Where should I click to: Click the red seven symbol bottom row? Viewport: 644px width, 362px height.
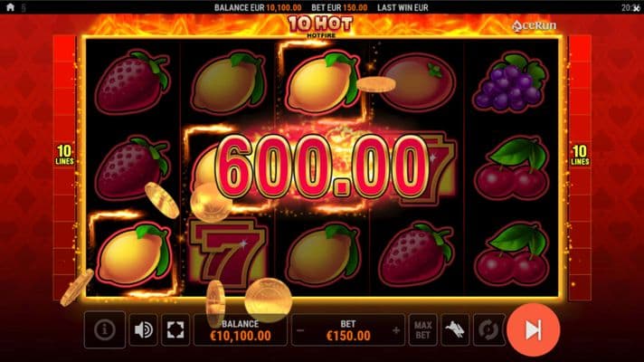tap(229, 252)
